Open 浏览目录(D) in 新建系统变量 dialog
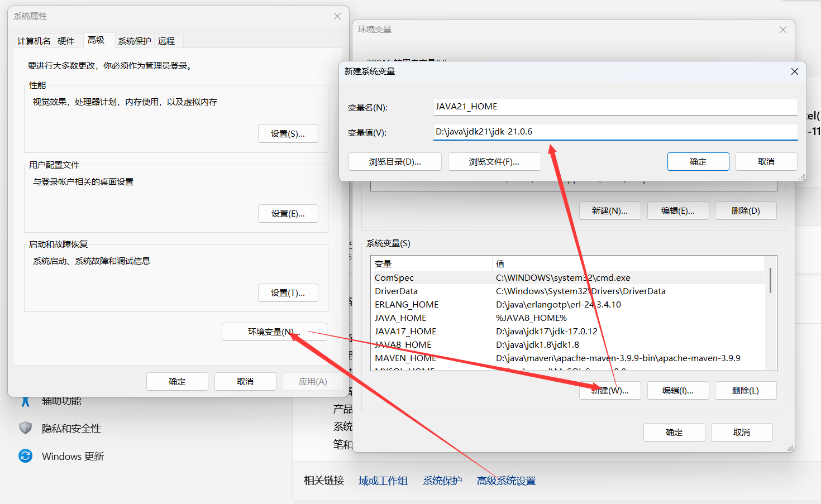Screen dimensions: 821x504 [395, 161]
